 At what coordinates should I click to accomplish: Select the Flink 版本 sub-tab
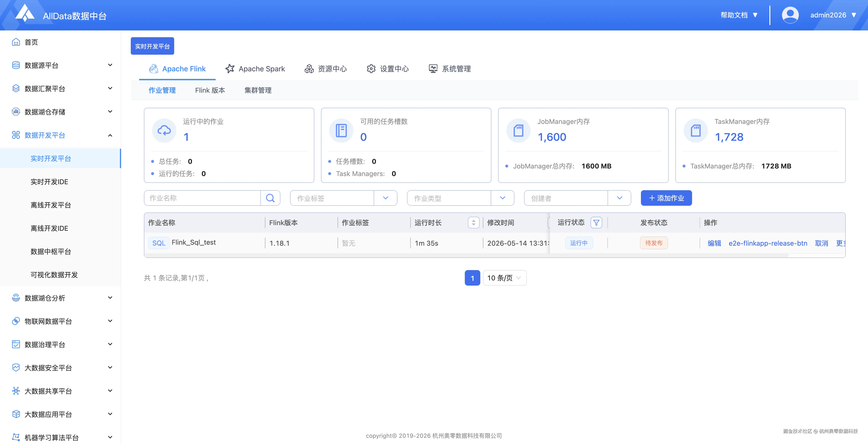[210, 90]
